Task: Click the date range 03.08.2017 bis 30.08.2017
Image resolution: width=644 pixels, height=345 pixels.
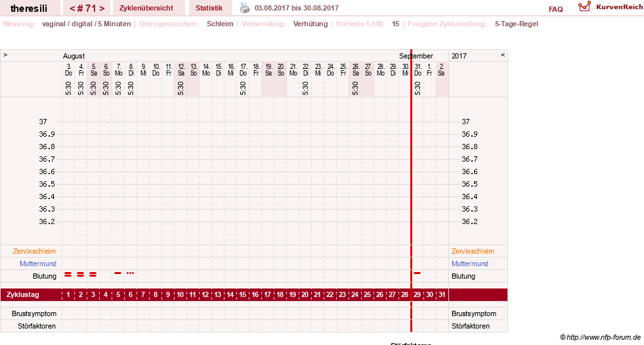Action: coord(297,8)
